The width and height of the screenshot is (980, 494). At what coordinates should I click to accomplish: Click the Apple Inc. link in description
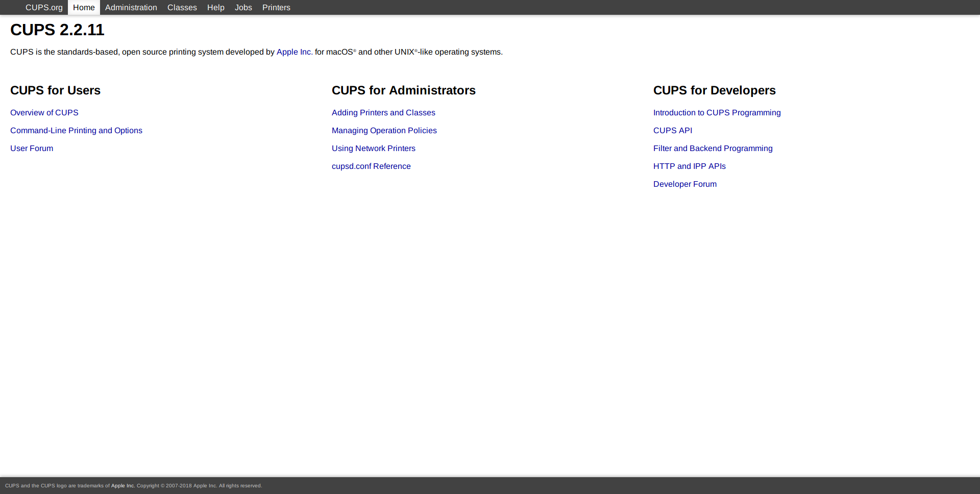pos(294,52)
